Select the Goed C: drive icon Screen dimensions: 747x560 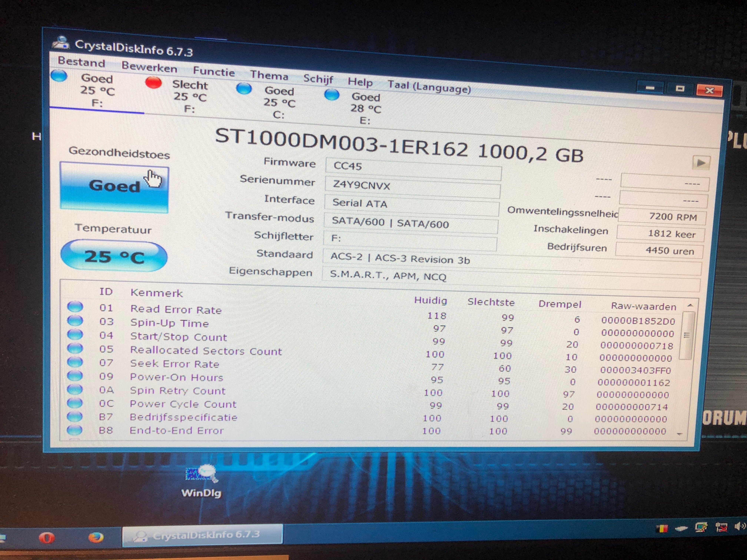pyautogui.click(x=244, y=89)
